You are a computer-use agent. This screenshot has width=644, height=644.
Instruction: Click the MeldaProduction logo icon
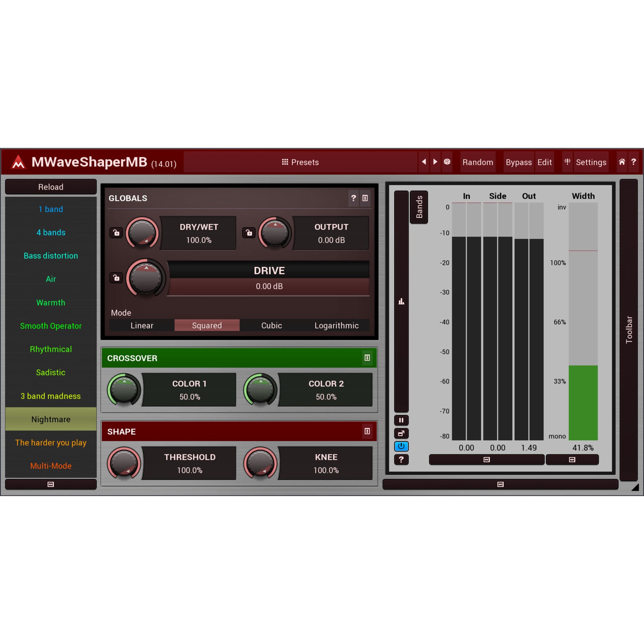[x=18, y=162]
